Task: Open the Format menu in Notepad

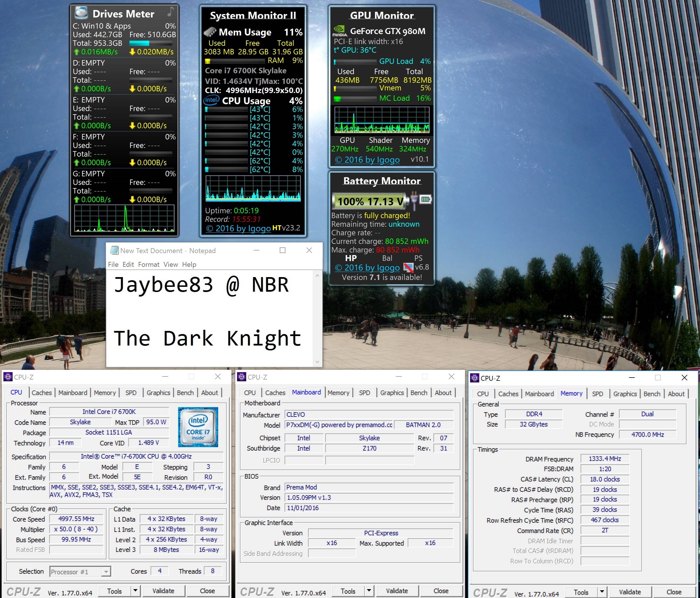Action: [x=148, y=264]
